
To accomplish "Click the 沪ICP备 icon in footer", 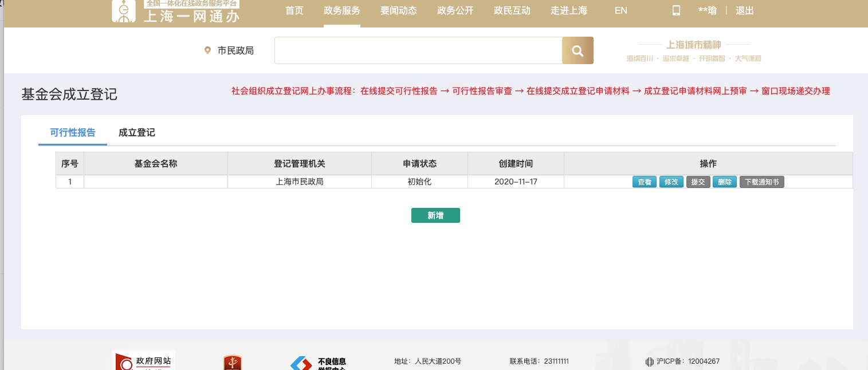I will click(649, 361).
